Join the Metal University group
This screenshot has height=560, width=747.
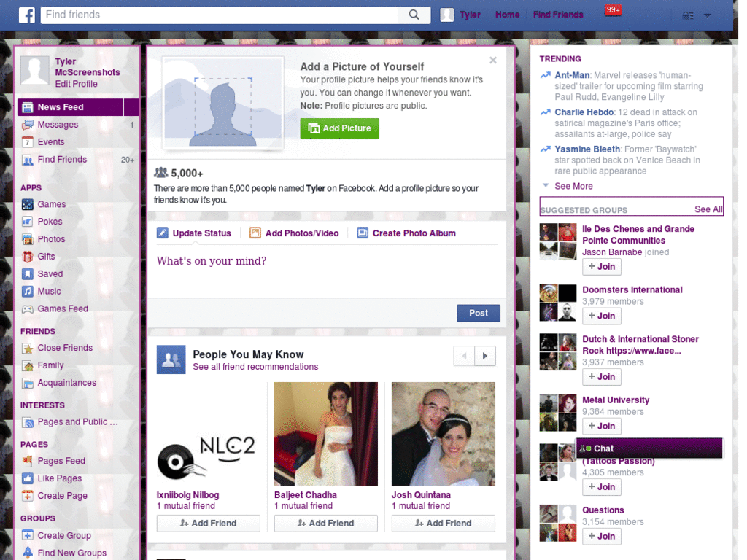tap(602, 426)
